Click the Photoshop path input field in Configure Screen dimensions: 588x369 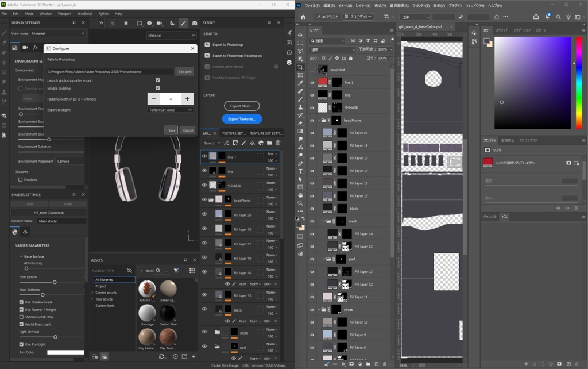click(x=110, y=71)
